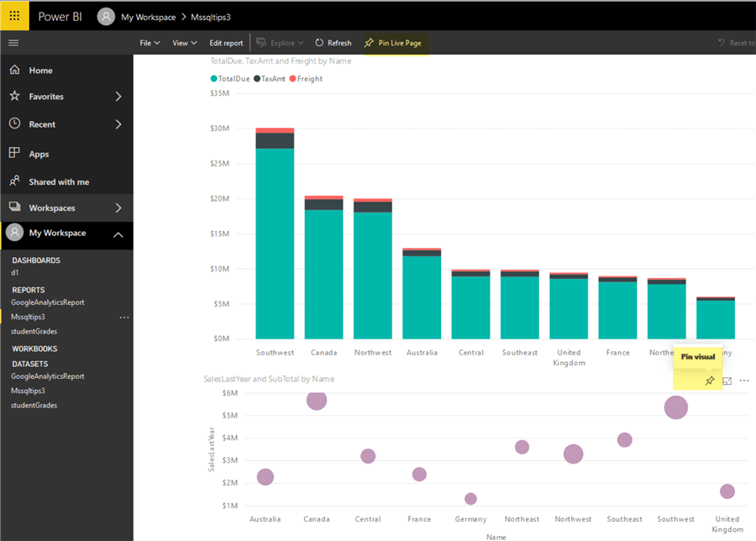This screenshot has width=756, height=541.
Task: Click the Pin visual pushpin icon
Action: click(710, 381)
